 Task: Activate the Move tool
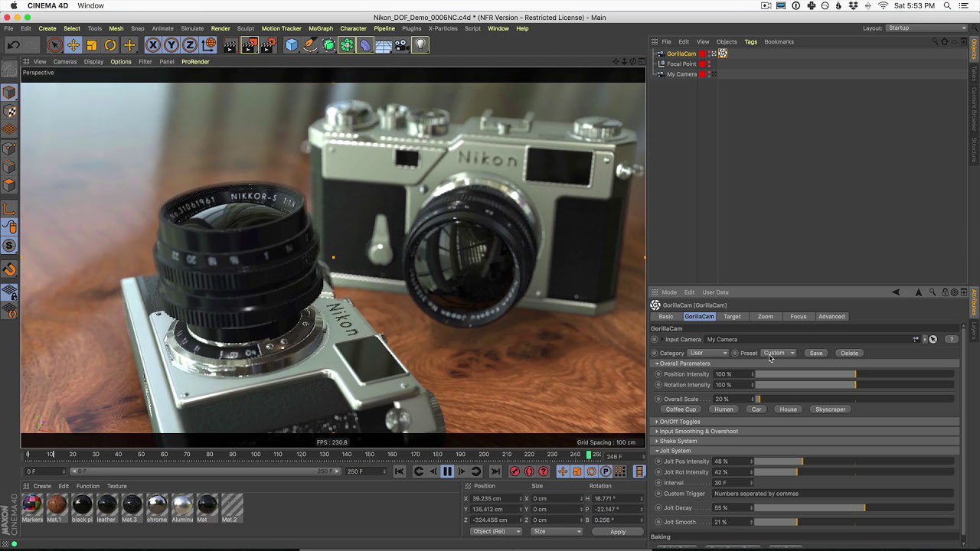click(x=73, y=45)
